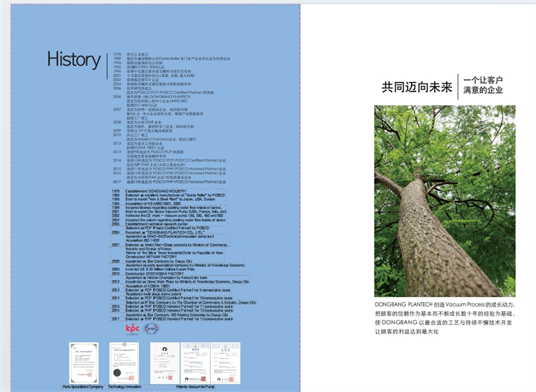
Task: Click the tree photograph on the right page
Action: pos(445,201)
